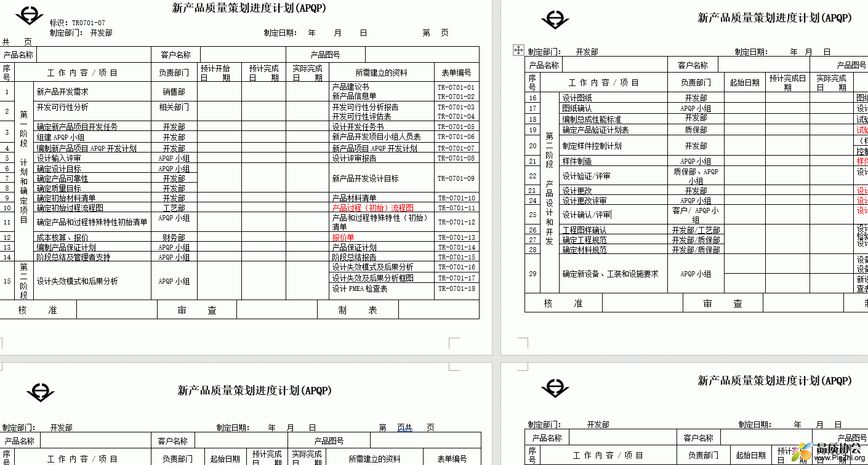Image resolution: width=868 pixels, height=465 pixels.
Task: Click the 设计失效模式和后果分析 work item
Action: [77, 281]
